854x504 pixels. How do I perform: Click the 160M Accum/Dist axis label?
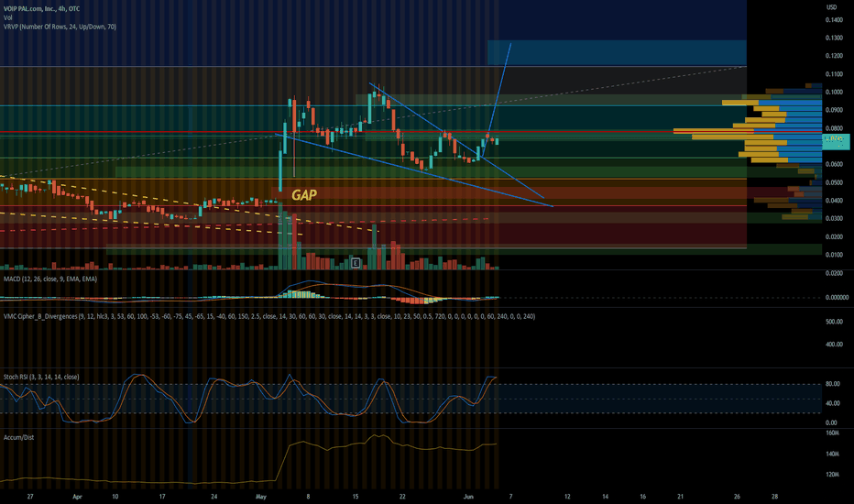[832, 433]
